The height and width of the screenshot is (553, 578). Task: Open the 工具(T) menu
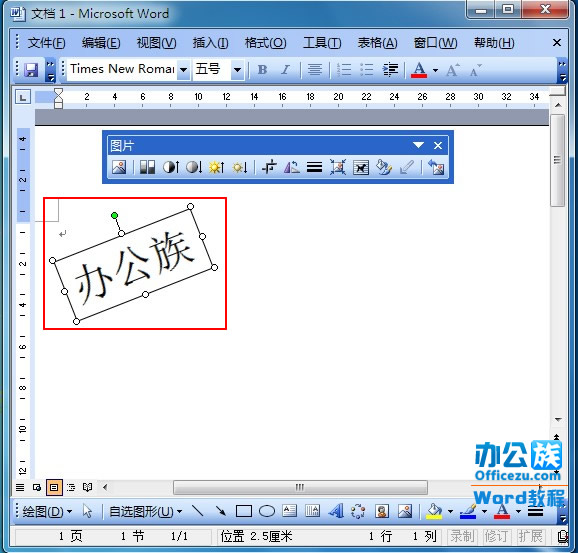point(322,43)
